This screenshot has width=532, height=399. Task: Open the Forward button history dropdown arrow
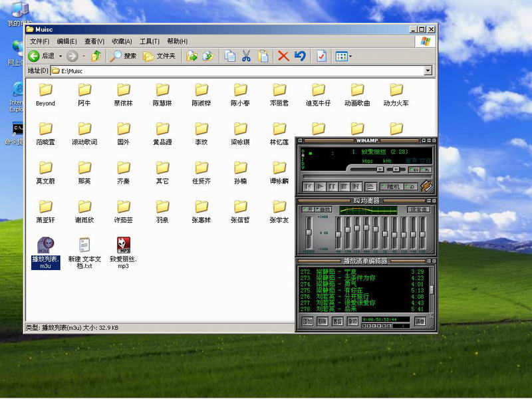(x=84, y=57)
